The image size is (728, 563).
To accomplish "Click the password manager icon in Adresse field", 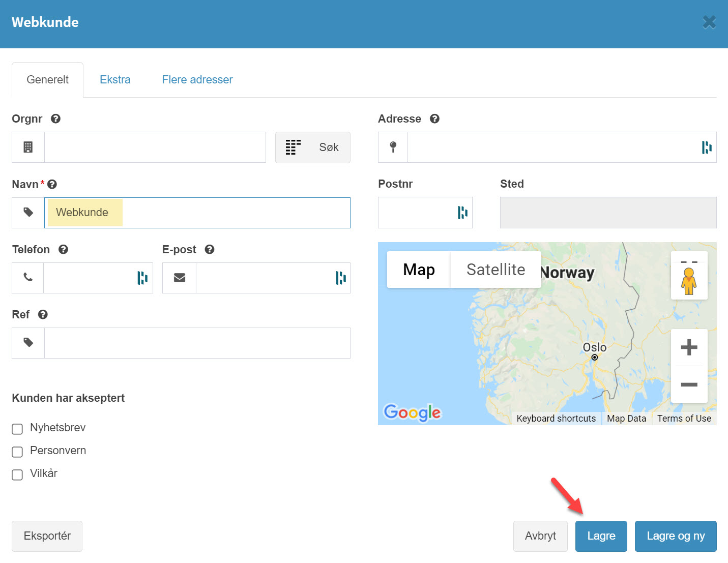I will click(x=706, y=147).
